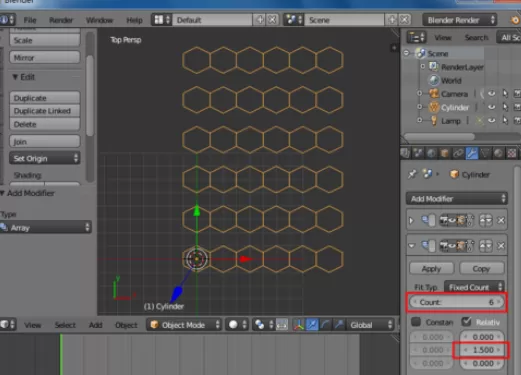Click move up/down arrows of second modifier

[x=486, y=246]
